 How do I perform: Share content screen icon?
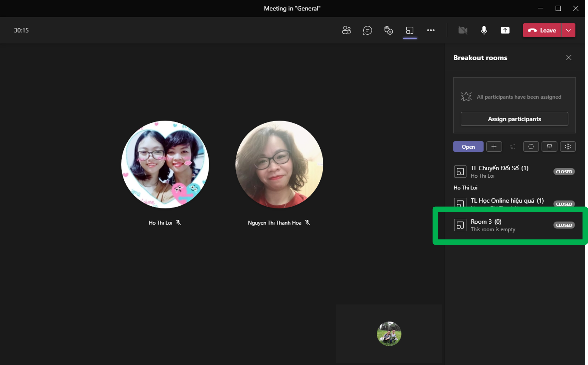[x=505, y=30]
